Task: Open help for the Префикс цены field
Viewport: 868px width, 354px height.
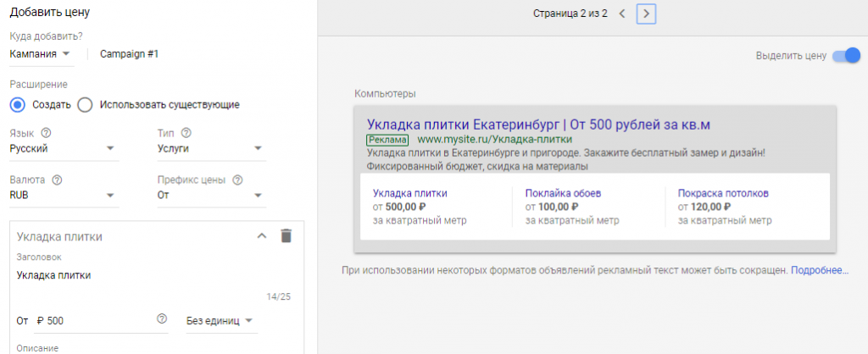Action: click(237, 180)
